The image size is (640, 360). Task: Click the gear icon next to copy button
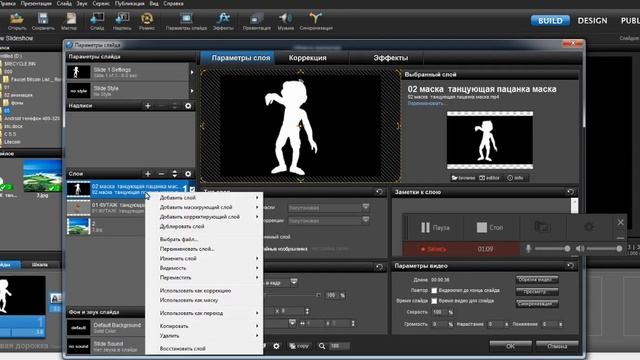(x=276, y=346)
